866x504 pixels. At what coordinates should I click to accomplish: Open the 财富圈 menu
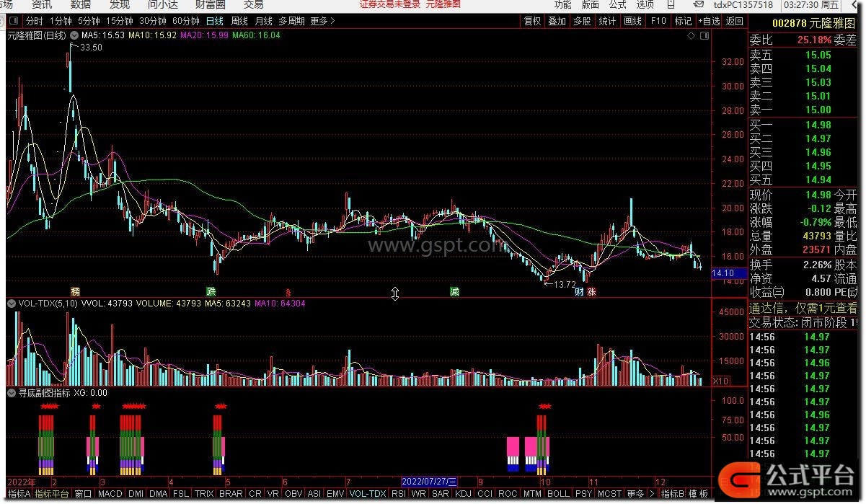coord(211,4)
